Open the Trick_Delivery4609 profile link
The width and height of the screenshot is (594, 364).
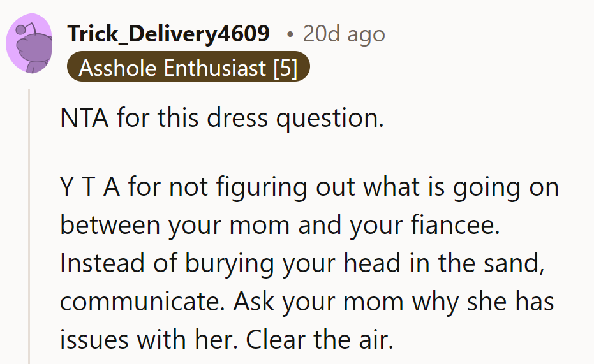(x=168, y=34)
